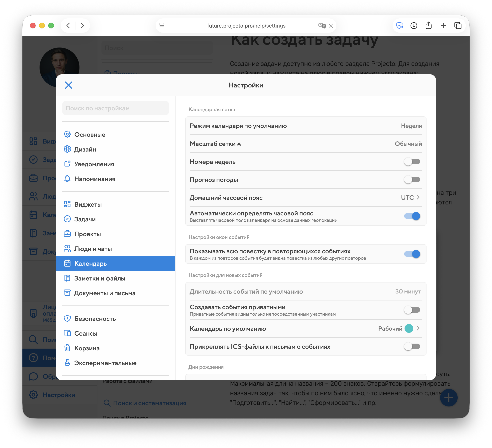The image size is (492, 448).
Task: Open Safari downloads icon
Action: click(414, 25)
